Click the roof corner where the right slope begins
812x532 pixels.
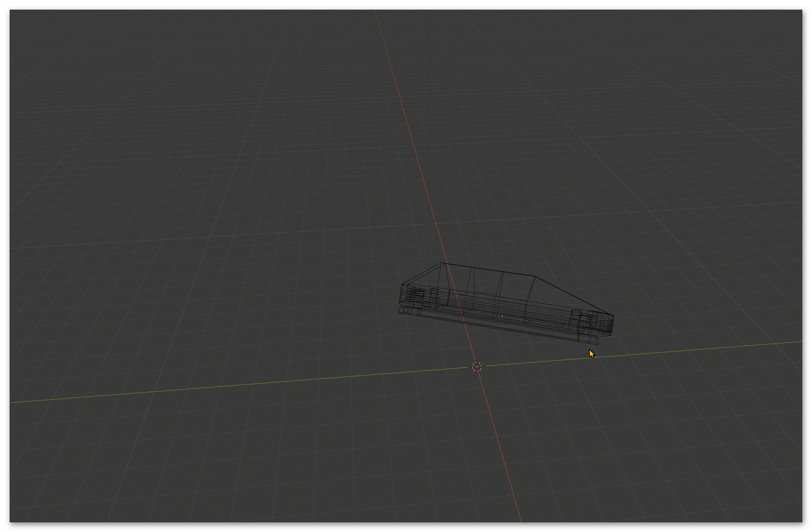(535, 277)
